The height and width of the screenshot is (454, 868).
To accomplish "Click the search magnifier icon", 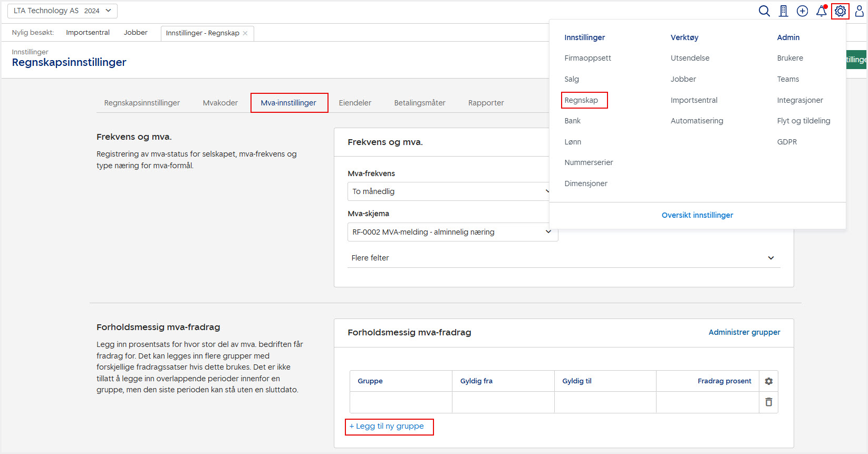I will [x=764, y=11].
